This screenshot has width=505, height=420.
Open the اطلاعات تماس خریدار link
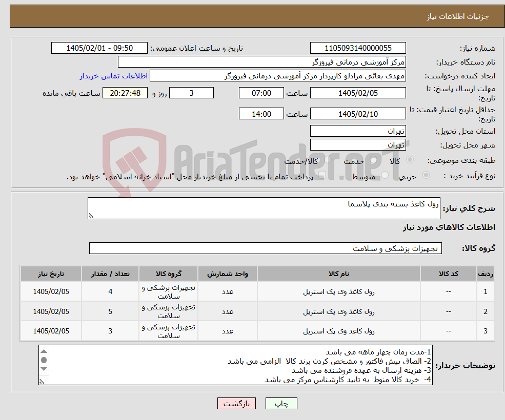coord(114,76)
